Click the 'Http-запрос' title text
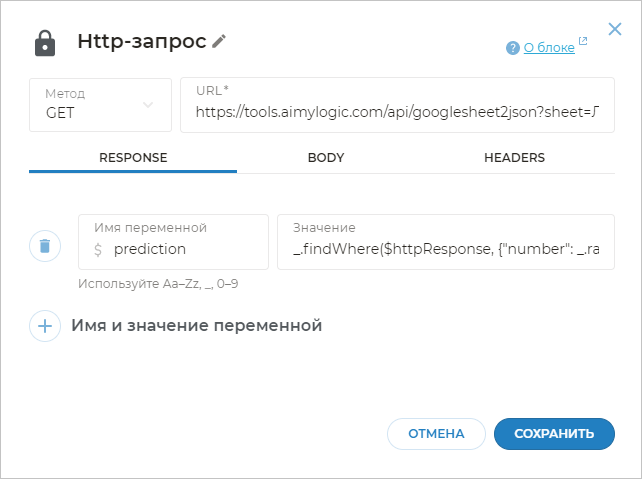This screenshot has height=479, width=642. pos(141,42)
